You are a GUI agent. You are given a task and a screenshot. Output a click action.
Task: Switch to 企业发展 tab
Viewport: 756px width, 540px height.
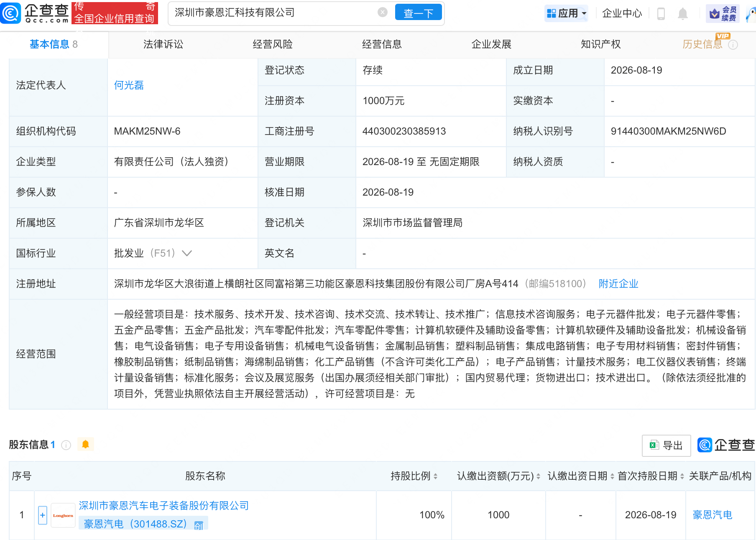491,44
